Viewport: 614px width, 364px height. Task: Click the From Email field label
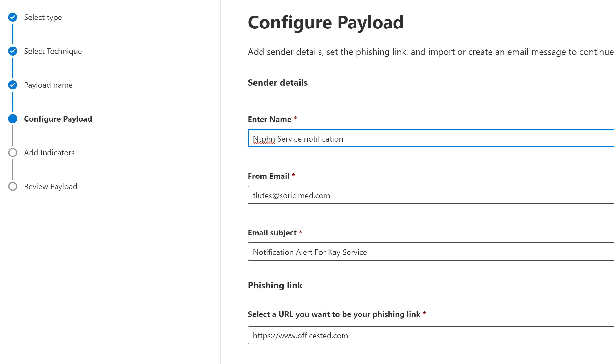(x=268, y=176)
